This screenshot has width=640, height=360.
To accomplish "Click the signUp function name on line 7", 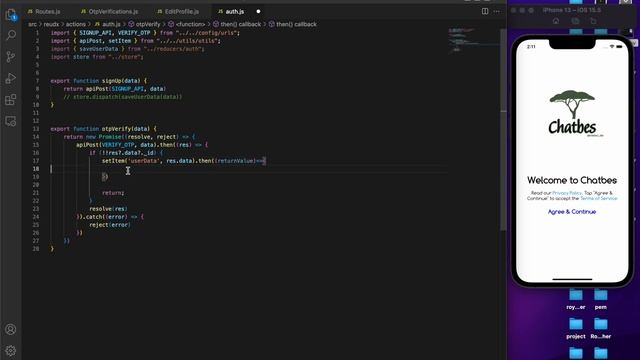I will pos(111,81).
